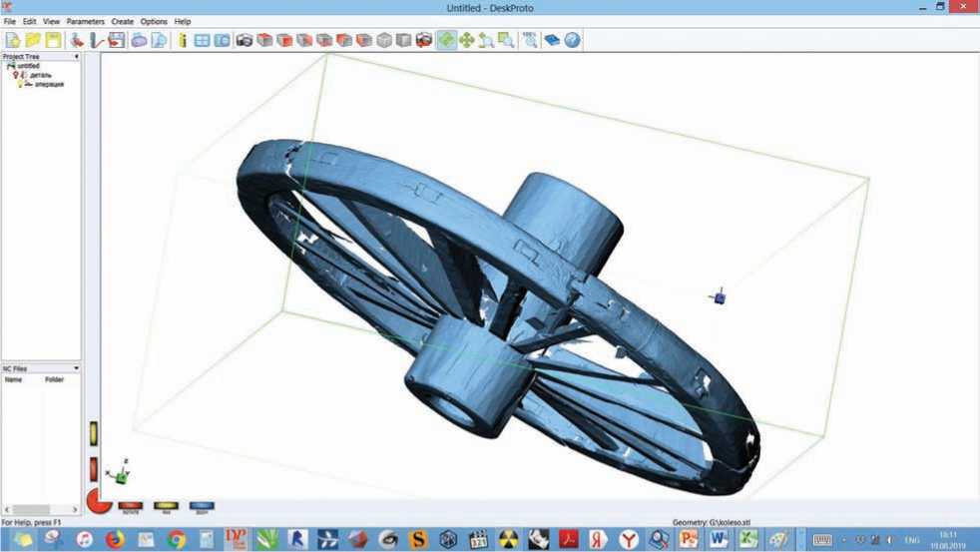Image resolution: width=980 pixels, height=552 pixels.
Task: Click the New project toolbar icon
Action: [13, 40]
